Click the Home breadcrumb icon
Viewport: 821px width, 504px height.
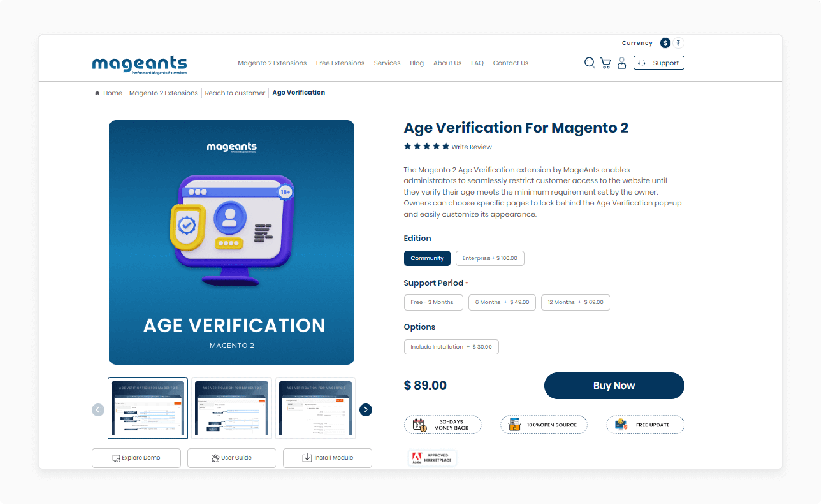click(x=97, y=93)
